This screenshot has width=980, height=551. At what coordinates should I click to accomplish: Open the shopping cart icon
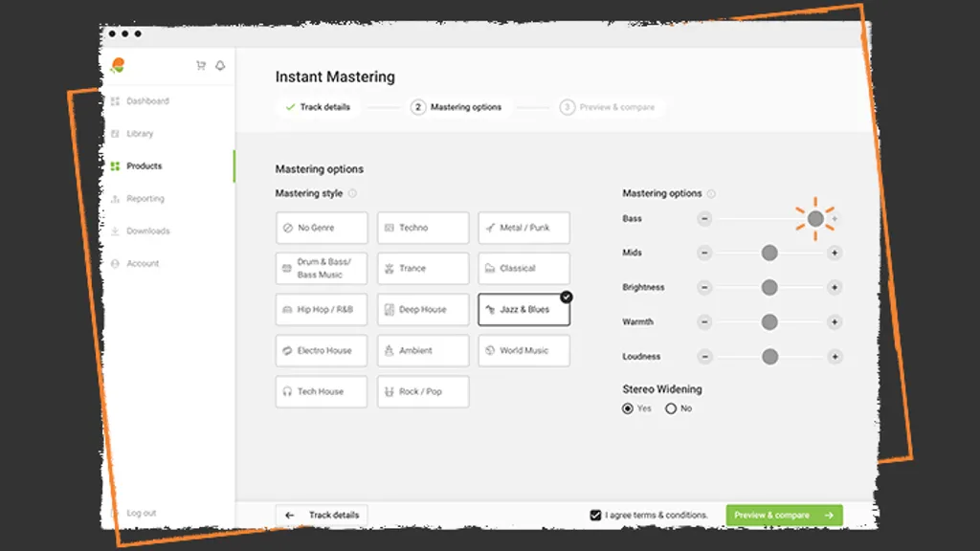pyautogui.click(x=201, y=66)
